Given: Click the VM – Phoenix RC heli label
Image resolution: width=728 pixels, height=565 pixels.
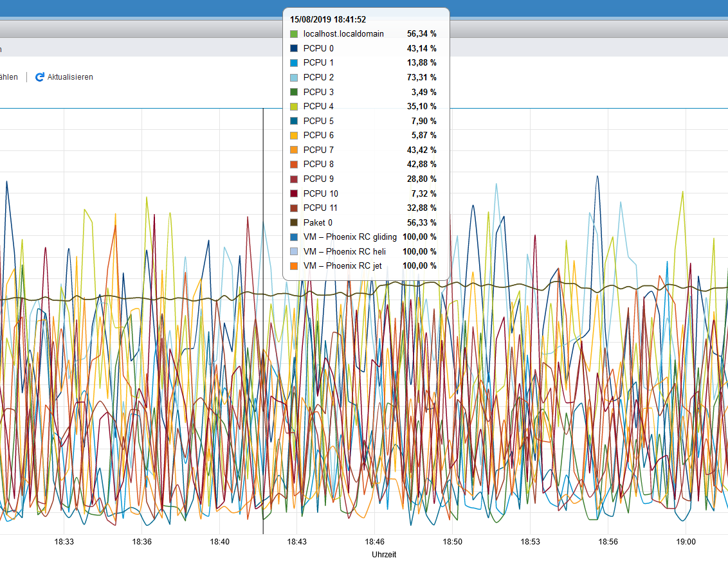Looking at the screenshot, I should (344, 251).
